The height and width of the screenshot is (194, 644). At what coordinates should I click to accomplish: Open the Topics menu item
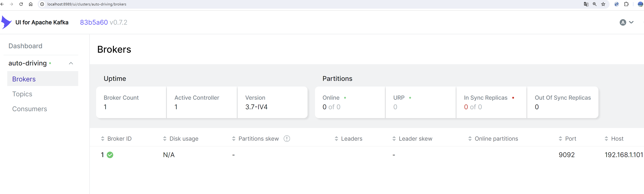point(22,94)
